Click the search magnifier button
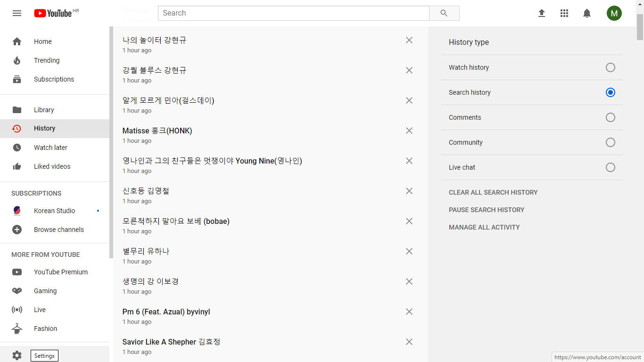Image resolution: width=644 pixels, height=362 pixels. click(444, 13)
